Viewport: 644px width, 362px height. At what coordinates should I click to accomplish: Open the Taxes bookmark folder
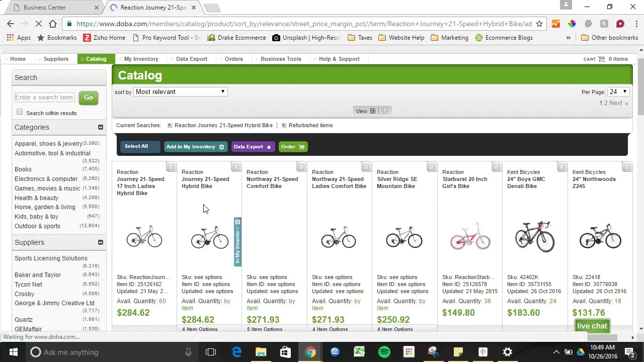coord(360,38)
